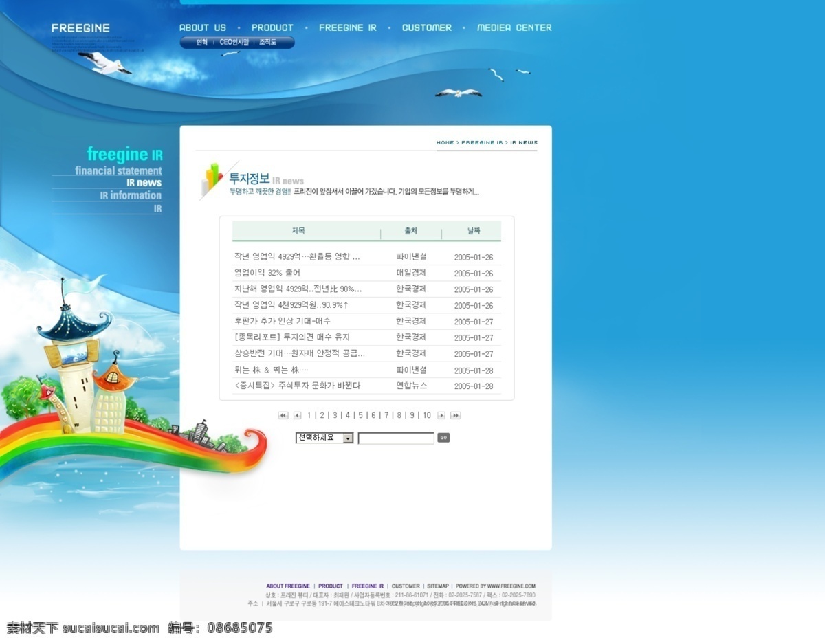Click footer link FREEGINE IR

pyautogui.click(x=368, y=586)
